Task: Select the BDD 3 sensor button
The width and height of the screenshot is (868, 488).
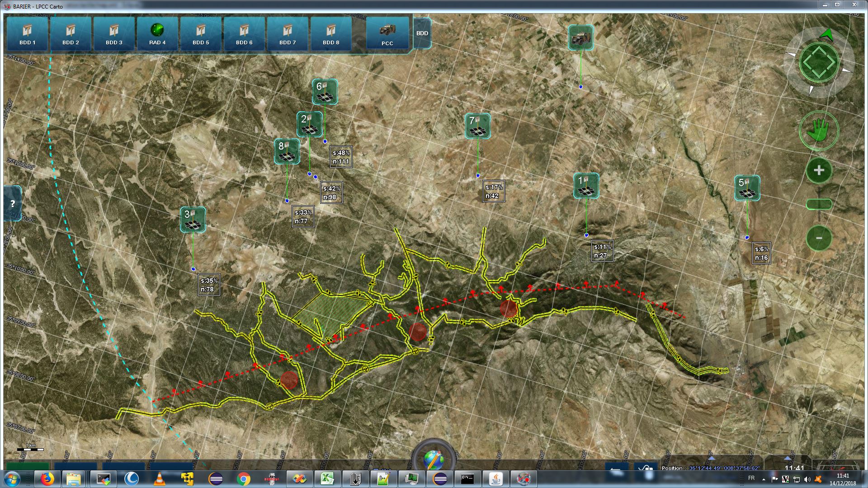Action: [x=114, y=34]
